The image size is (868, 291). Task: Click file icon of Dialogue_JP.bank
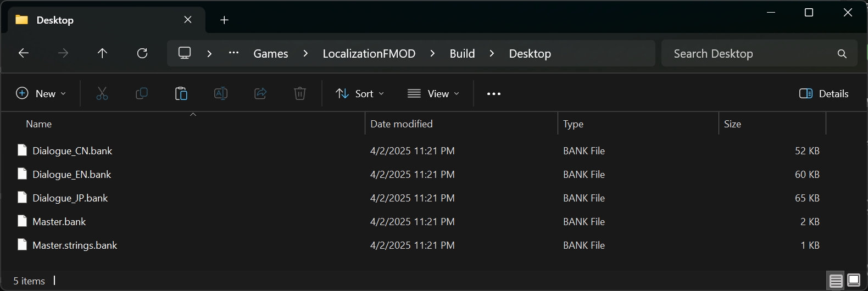click(22, 197)
